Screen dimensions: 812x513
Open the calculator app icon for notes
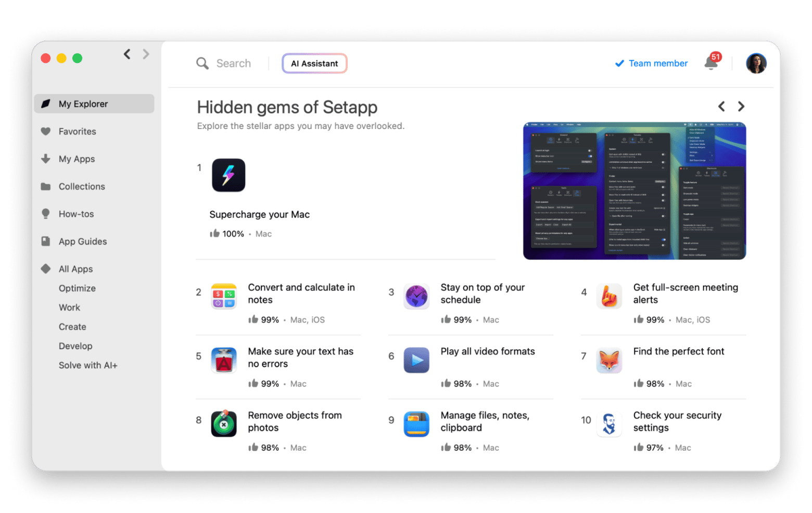(224, 296)
